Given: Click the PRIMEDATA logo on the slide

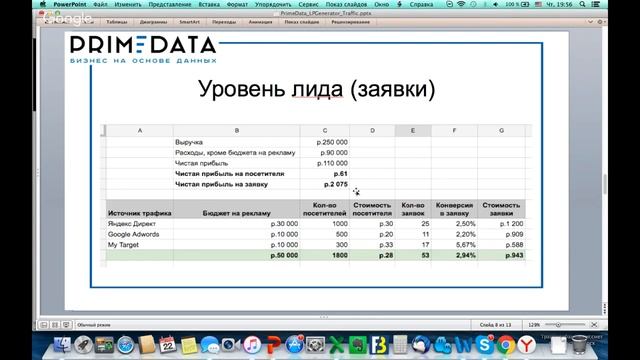Looking at the screenshot, I should (143, 49).
